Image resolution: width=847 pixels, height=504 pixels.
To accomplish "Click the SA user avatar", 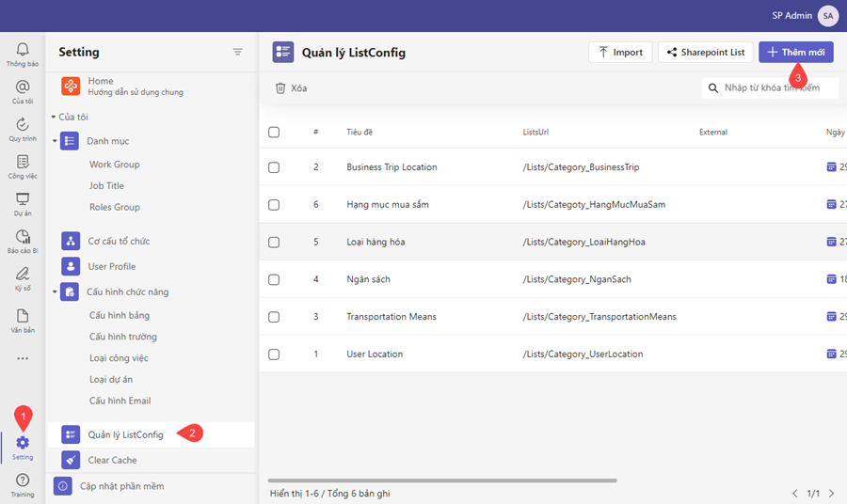I will [827, 16].
